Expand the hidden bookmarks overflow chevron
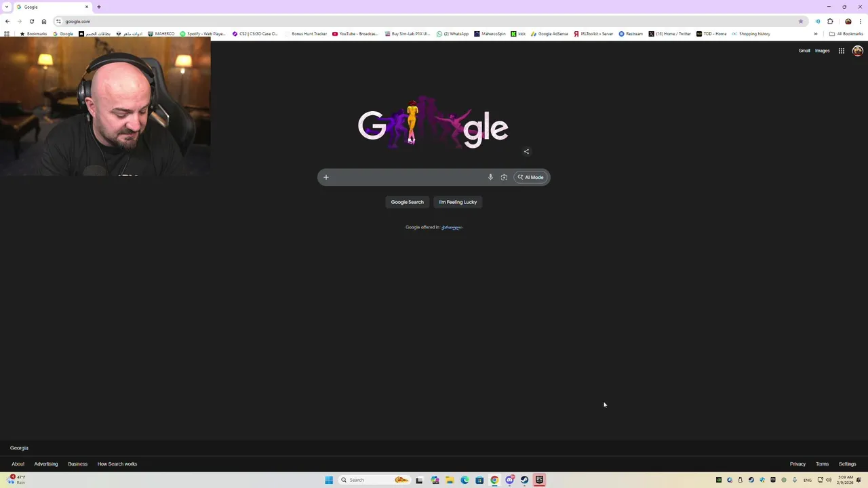Image resolution: width=868 pixels, height=488 pixels. point(816,34)
